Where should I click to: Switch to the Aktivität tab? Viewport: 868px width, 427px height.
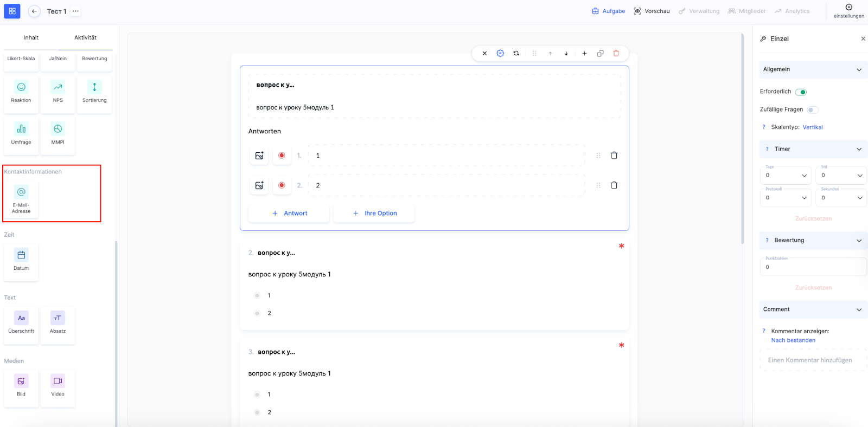(85, 38)
